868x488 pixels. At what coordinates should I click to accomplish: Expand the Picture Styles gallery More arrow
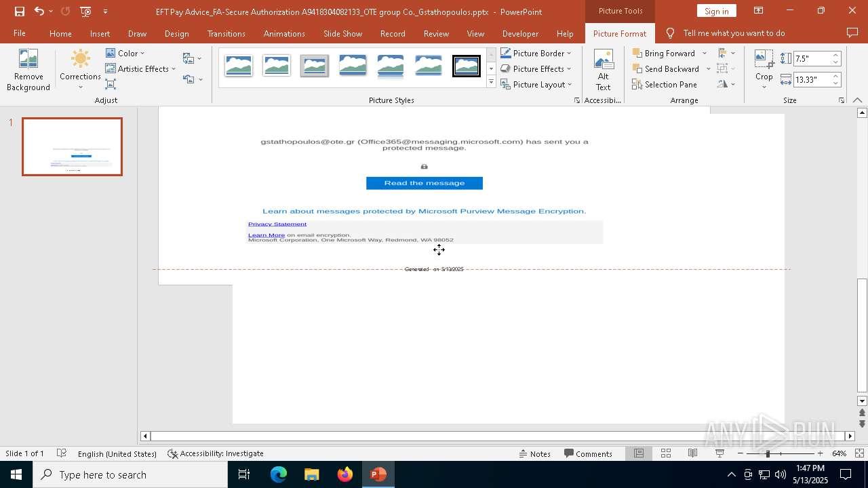tap(492, 82)
